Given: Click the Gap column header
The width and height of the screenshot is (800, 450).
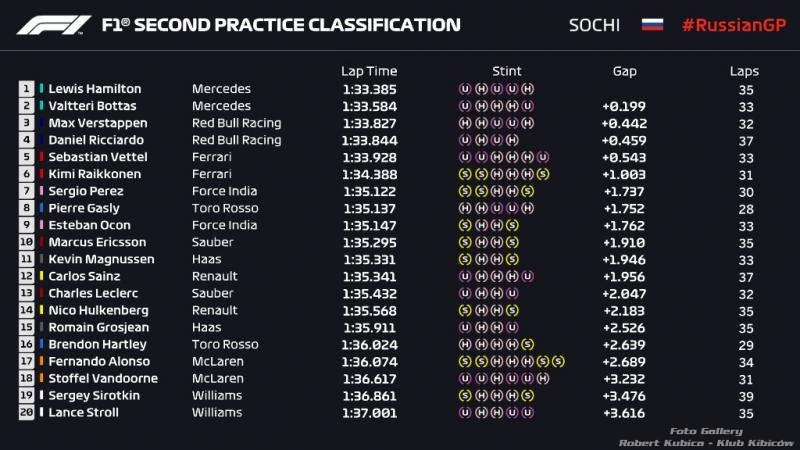Looking at the screenshot, I should (624, 72).
